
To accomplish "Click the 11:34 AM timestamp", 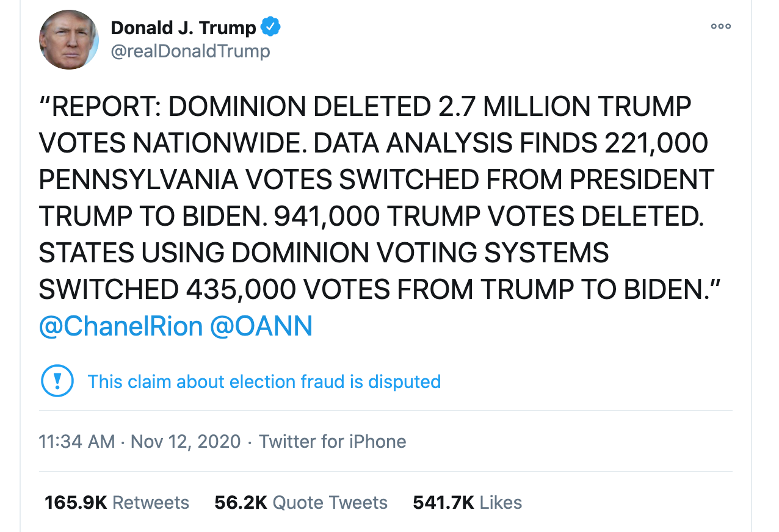I will (x=76, y=441).
